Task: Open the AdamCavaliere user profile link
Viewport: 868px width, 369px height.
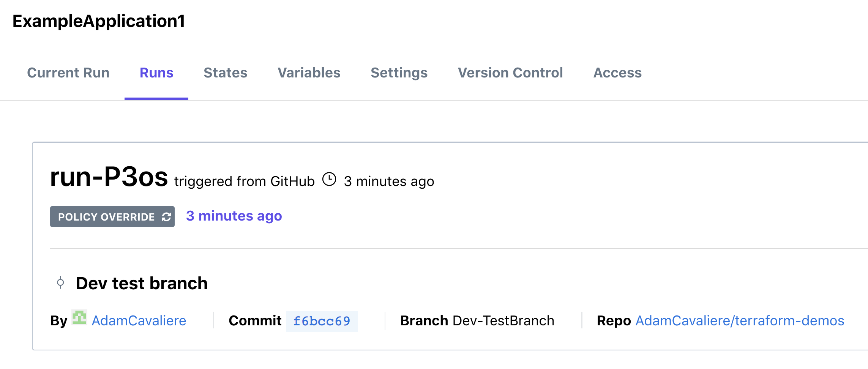Action: pyautogui.click(x=139, y=321)
